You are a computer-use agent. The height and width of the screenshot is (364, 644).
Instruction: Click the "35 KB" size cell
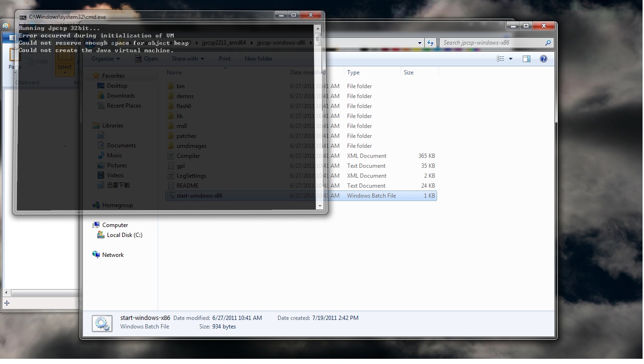428,166
